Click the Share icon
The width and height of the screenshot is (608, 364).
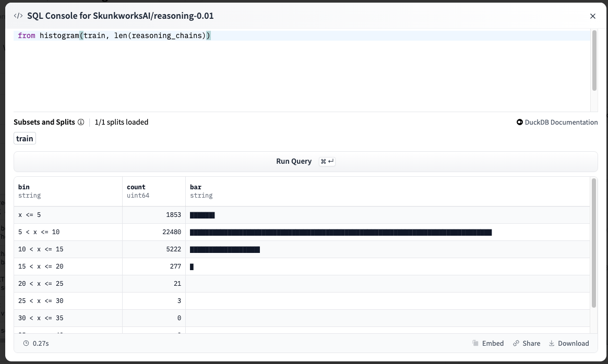[x=516, y=343]
